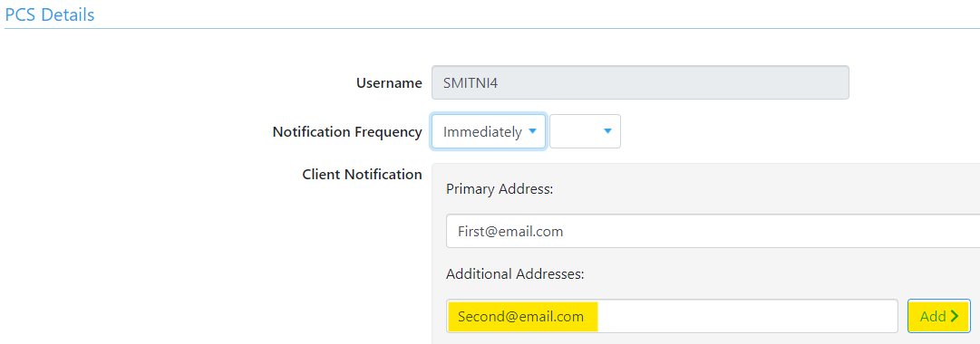The image size is (980, 344).
Task: Click the Notification Frequency label
Action: [x=347, y=132]
